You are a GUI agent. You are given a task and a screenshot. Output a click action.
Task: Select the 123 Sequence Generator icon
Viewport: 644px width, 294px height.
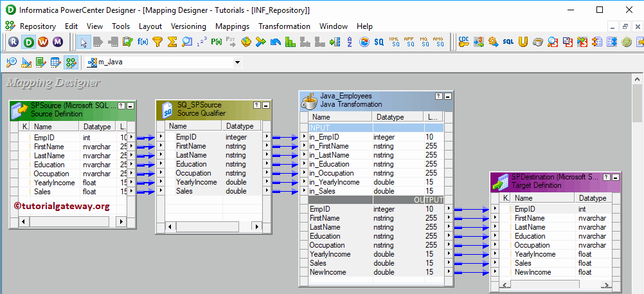coord(202,42)
